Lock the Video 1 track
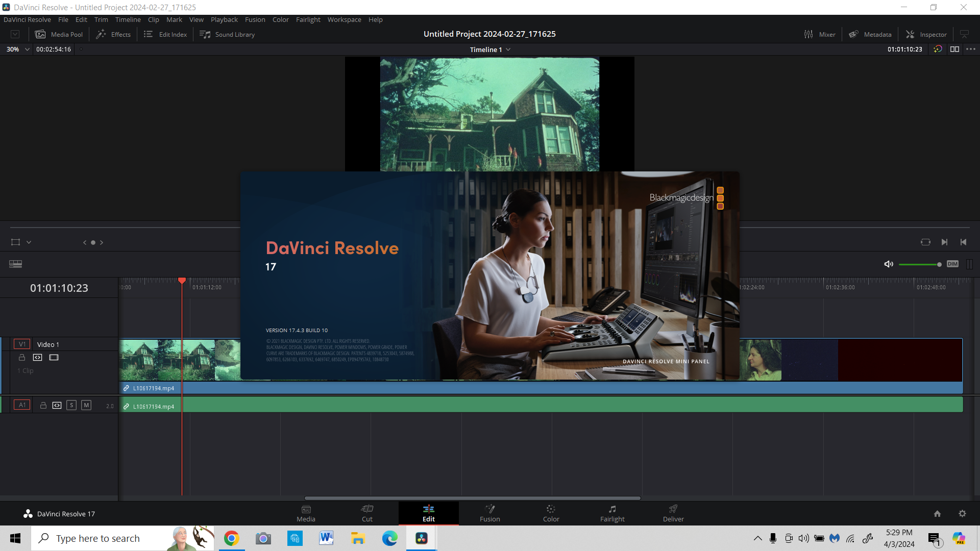 (x=22, y=358)
